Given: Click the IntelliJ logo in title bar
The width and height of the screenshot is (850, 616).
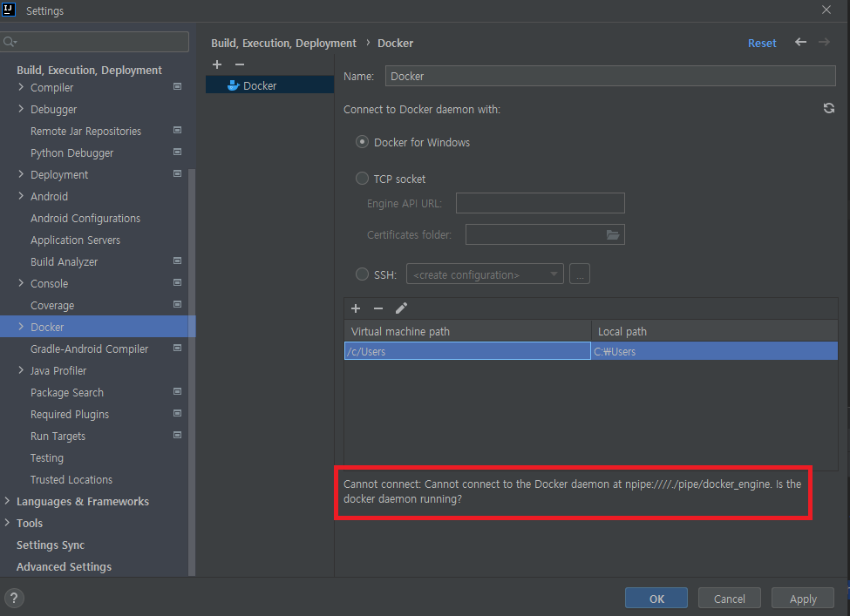Looking at the screenshot, I should pyautogui.click(x=9, y=10).
